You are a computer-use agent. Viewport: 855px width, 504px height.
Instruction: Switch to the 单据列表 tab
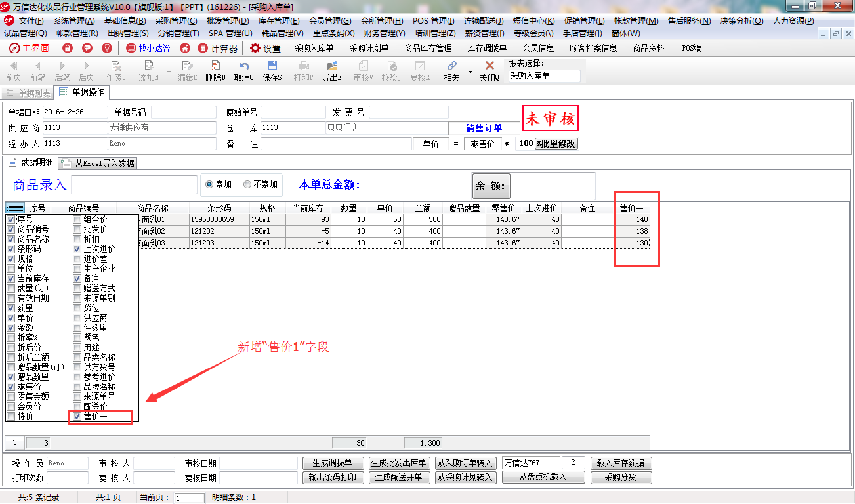tap(28, 93)
